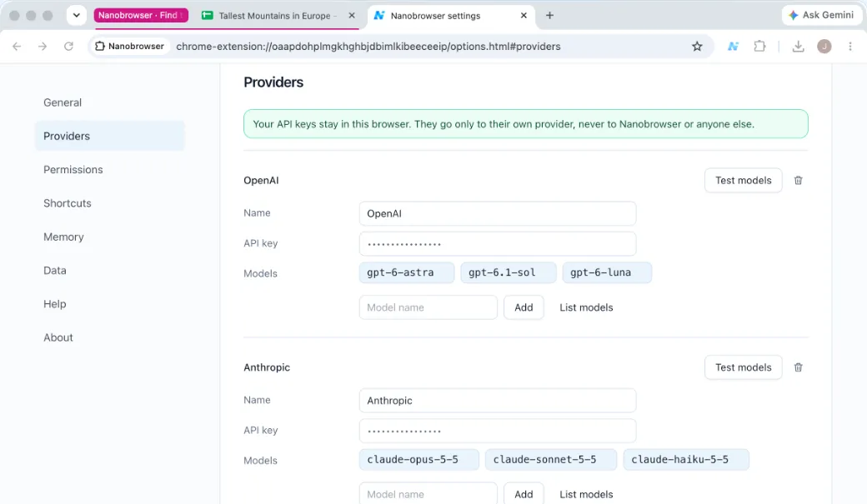Test models for the Anthropic provider
Image resolution: width=867 pixels, height=504 pixels.
pos(743,367)
